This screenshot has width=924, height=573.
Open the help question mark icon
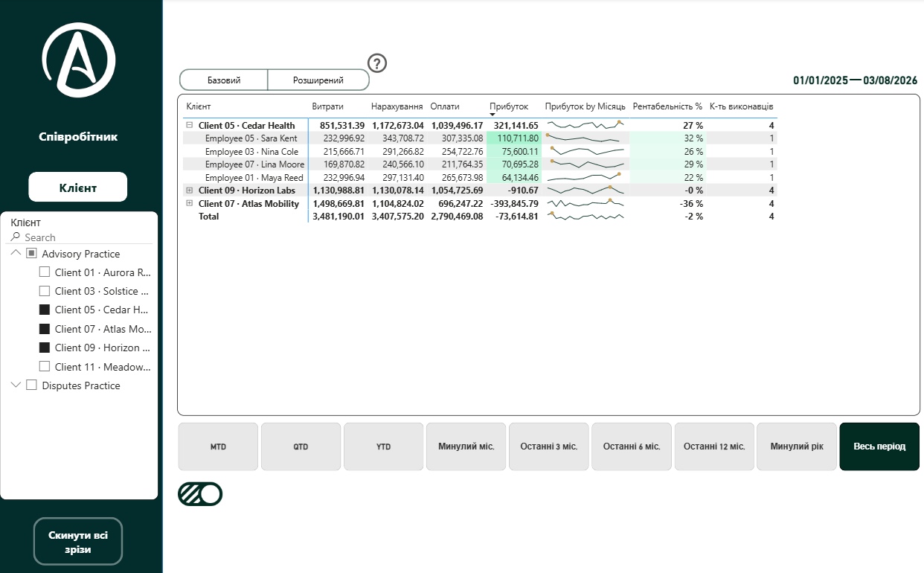pyautogui.click(x=378, y=63)
